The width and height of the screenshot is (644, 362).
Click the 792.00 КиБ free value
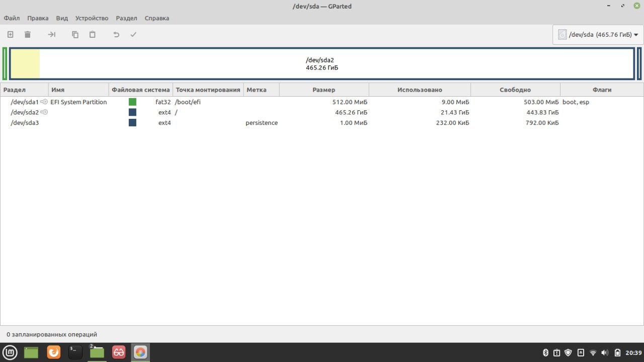point(542,122)
